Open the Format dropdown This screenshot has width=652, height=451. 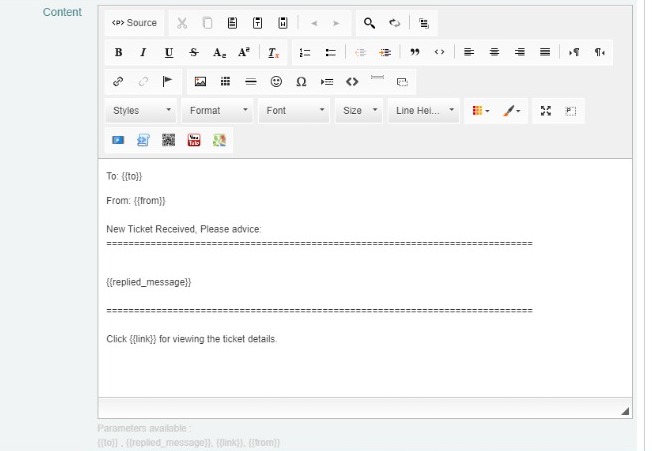[x=219, y=110]
